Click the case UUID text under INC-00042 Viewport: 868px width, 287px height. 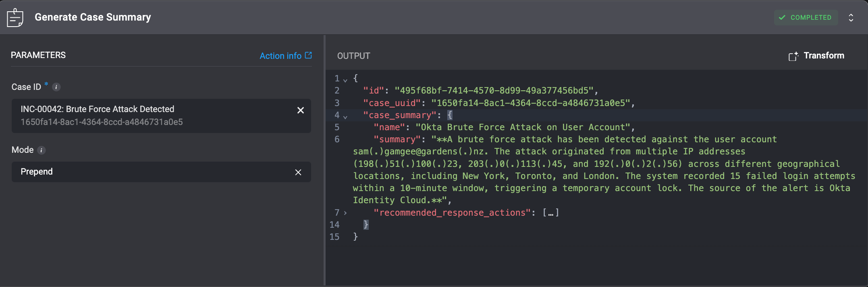[102, 122]
